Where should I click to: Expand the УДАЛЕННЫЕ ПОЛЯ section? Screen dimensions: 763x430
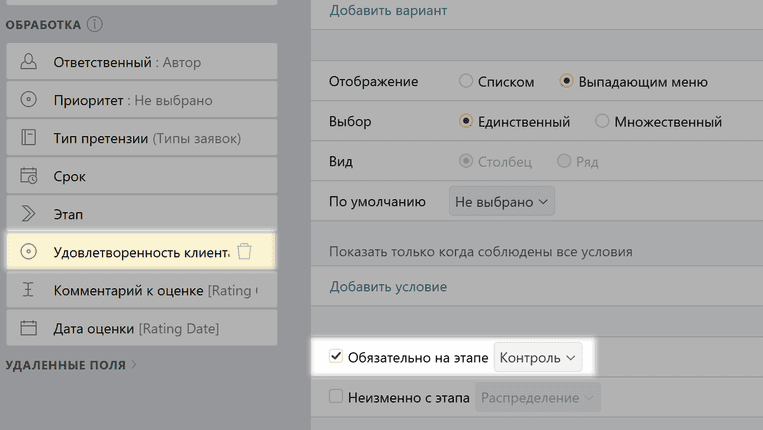(72, 366)
